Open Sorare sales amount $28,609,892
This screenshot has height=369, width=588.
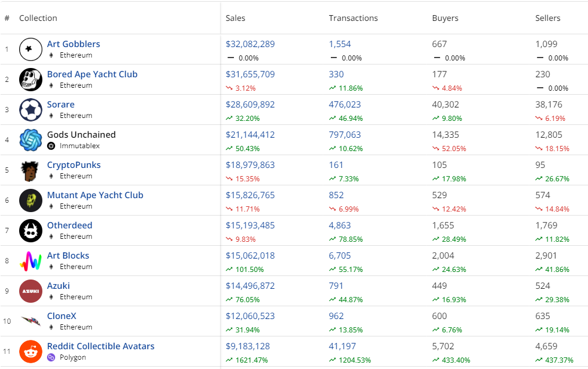point(250,105)
